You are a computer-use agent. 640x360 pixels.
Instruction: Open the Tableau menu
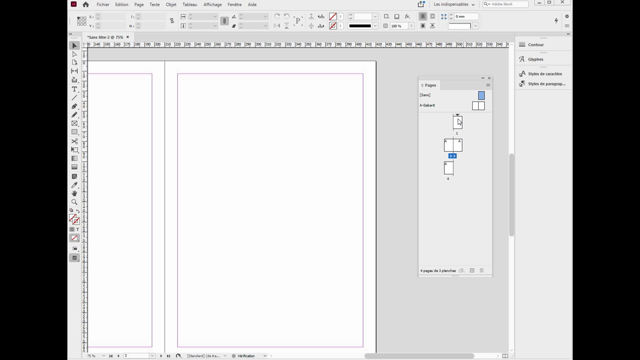tap(190, 4)
